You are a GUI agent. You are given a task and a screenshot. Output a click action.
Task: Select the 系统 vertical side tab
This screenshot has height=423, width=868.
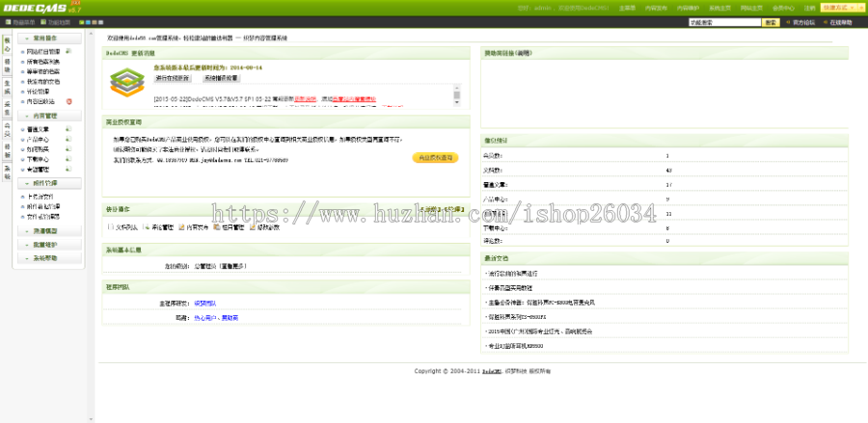(7, 172)
